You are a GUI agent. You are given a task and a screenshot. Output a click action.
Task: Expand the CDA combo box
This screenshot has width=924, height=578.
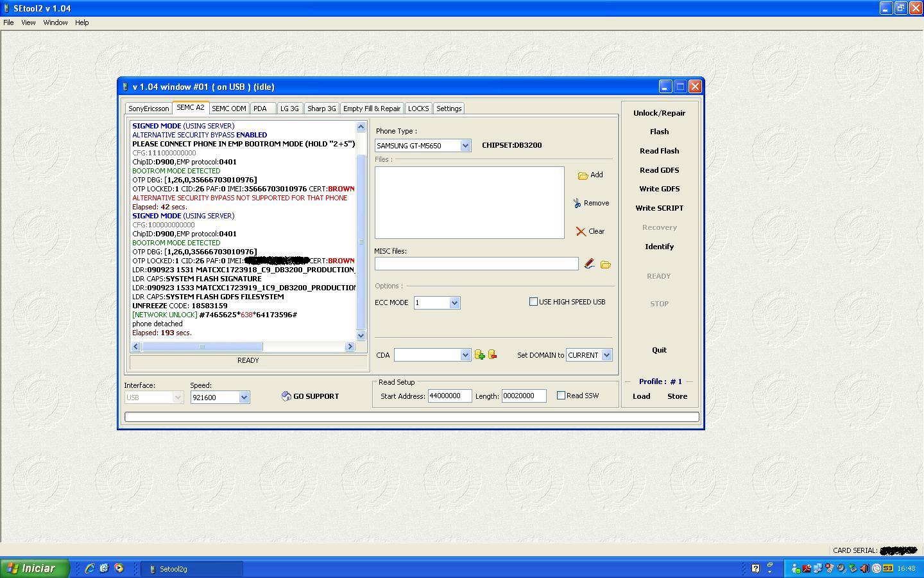[465, 355]
